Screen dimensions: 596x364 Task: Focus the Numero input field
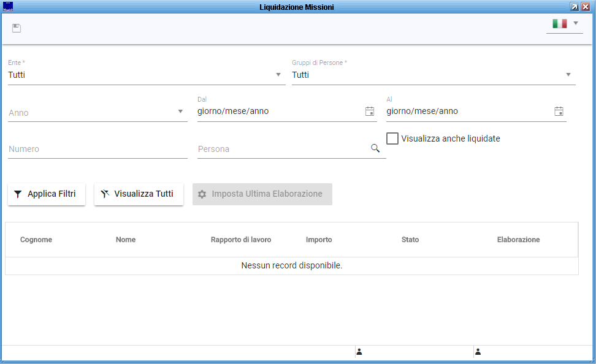[97, 149]
